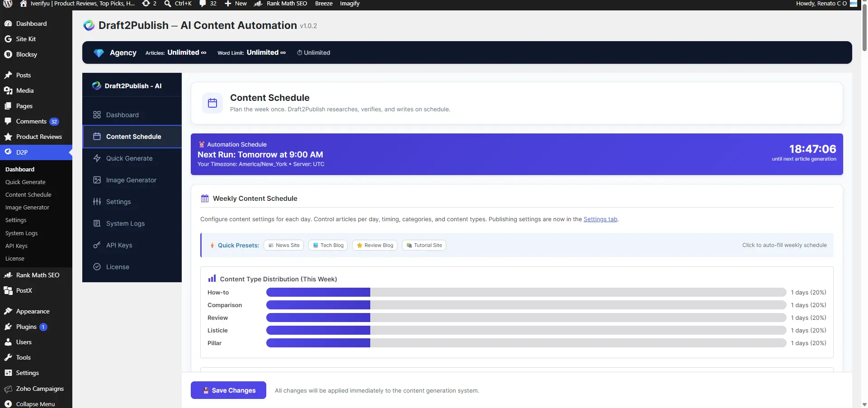Open License in D2P submenu
This screenshot has height=408, width=868.
15,258
